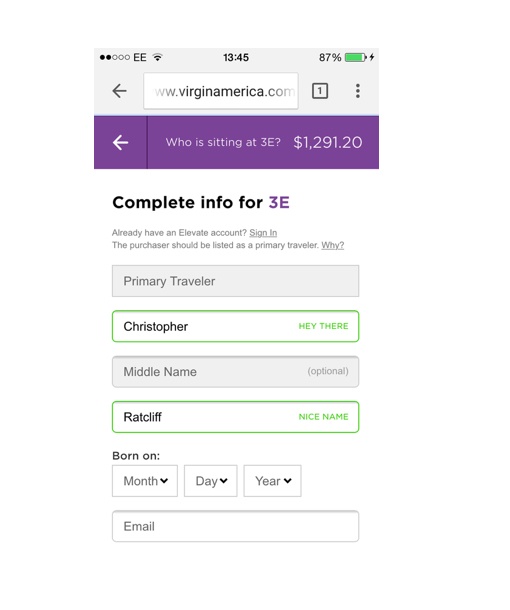The image size is (510, 610).
Task: Select the Primary Traveler field
Action: [235, 281]
